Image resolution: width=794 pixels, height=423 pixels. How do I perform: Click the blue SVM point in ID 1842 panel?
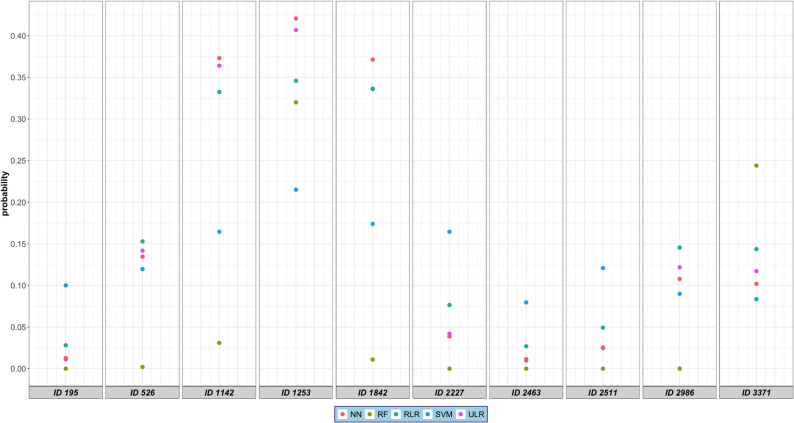click(x=373, y=224)
